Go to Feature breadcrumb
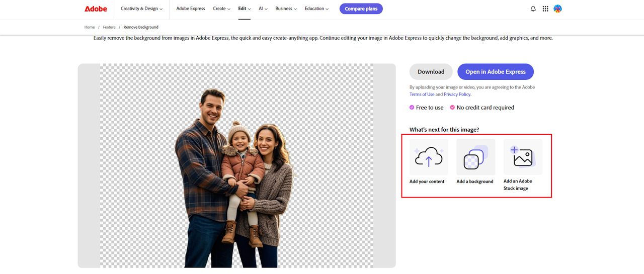 (109, 27)
